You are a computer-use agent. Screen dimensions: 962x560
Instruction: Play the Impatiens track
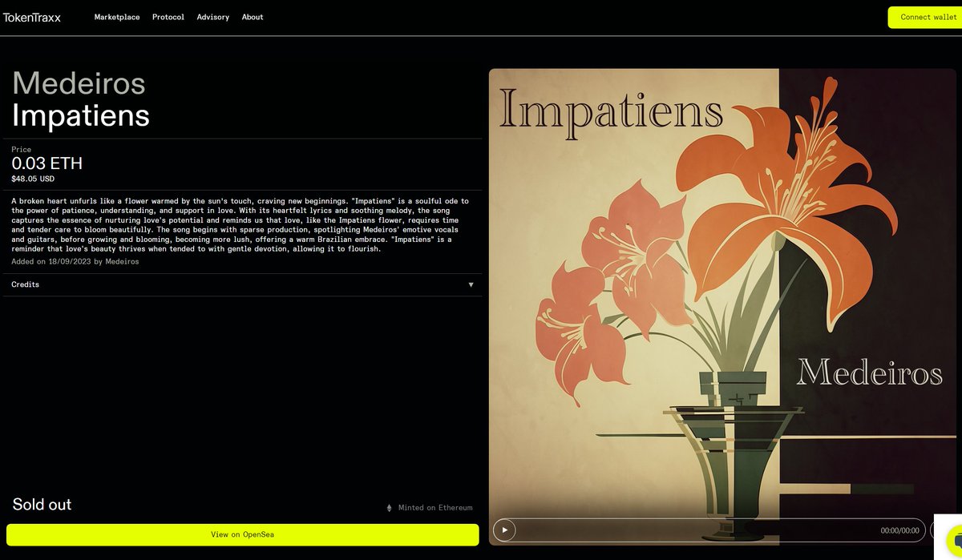click(x=504, y=530)
